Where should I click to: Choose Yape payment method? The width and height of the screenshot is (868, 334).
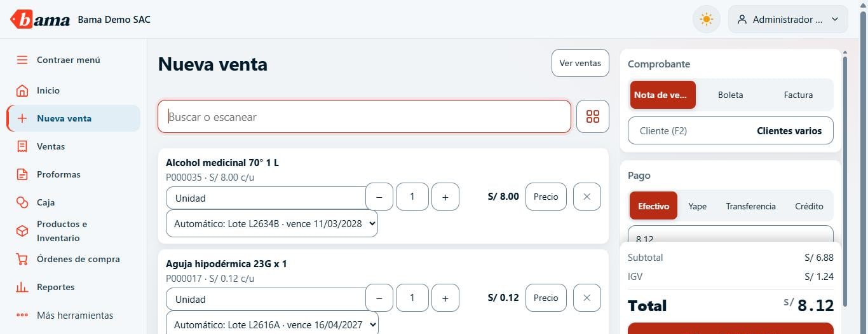[x=697, y=206]
